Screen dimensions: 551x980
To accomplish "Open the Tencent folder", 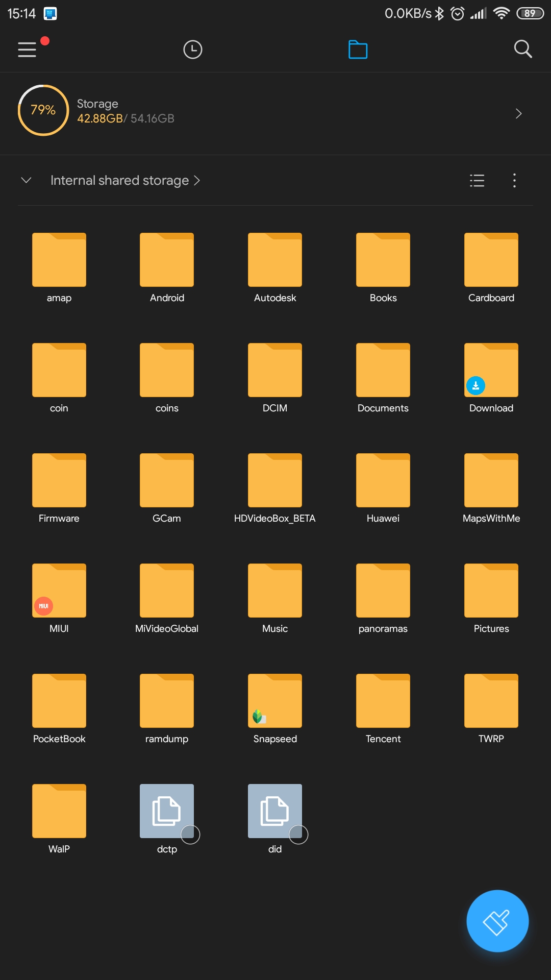I will coord(383,709).
